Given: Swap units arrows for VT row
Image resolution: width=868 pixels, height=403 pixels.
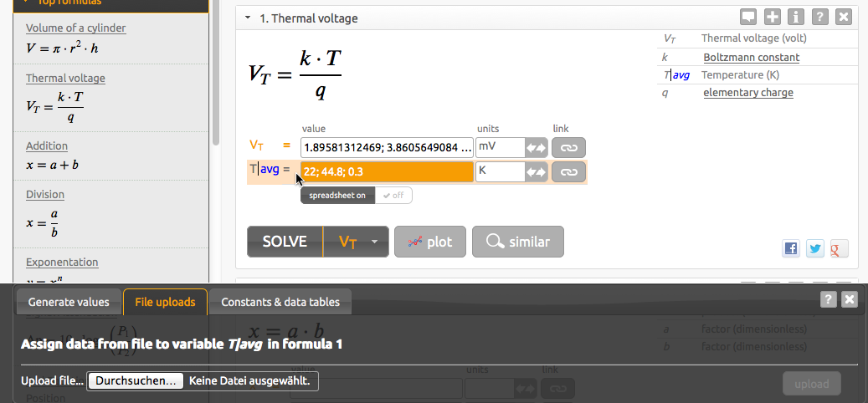Looking at the screenshot, I should (536, 148).
